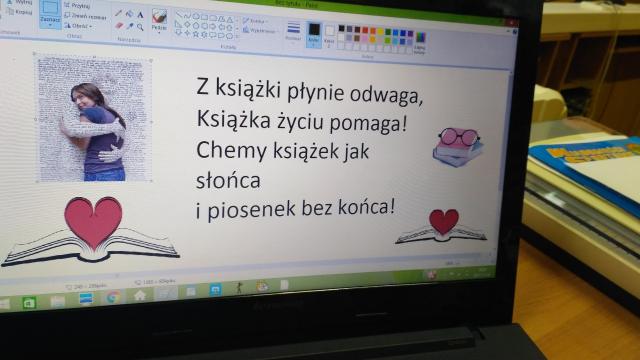Pick the red color swatch

(365, 30)
